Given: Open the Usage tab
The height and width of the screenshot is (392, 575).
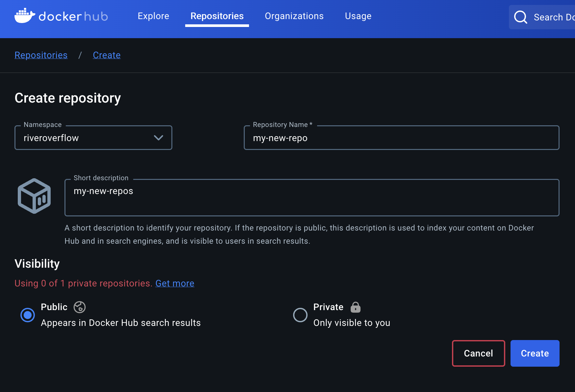Looking at the screenshot, I should click(358, 16).
